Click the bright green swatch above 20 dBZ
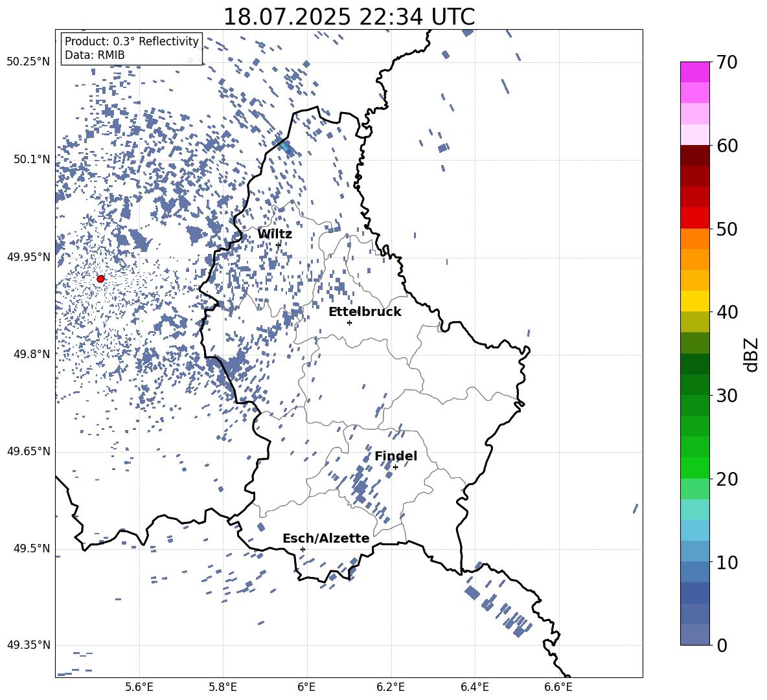767x700 pixels. [694, 468]
